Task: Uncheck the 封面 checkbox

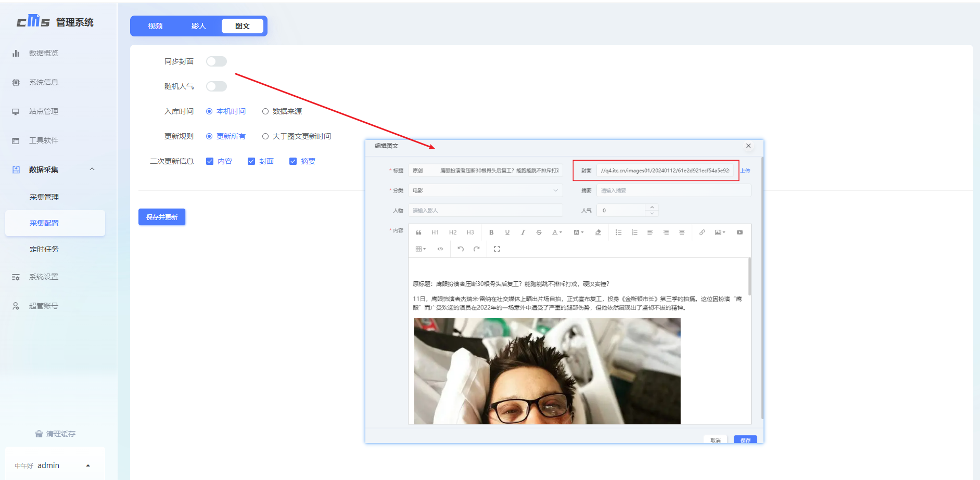Action: tap(251, 161)
